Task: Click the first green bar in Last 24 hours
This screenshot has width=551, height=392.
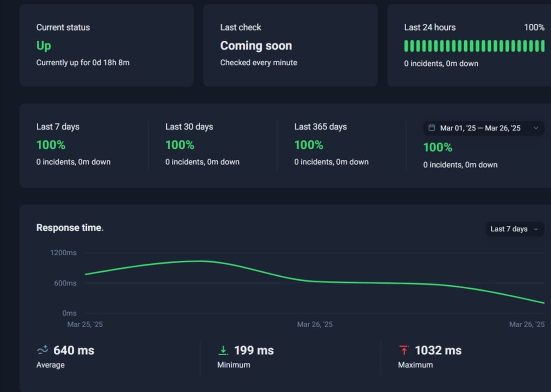Action: click(407, 46)
